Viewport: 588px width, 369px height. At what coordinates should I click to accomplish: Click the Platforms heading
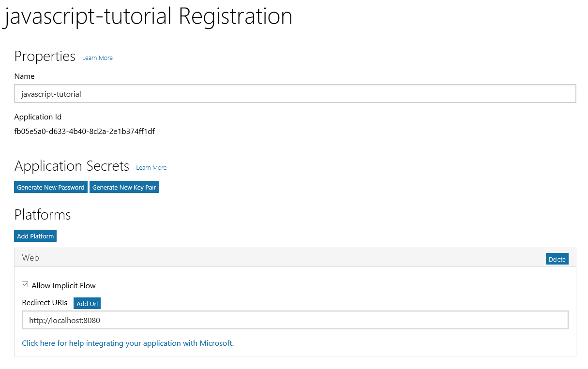point(43,215)
